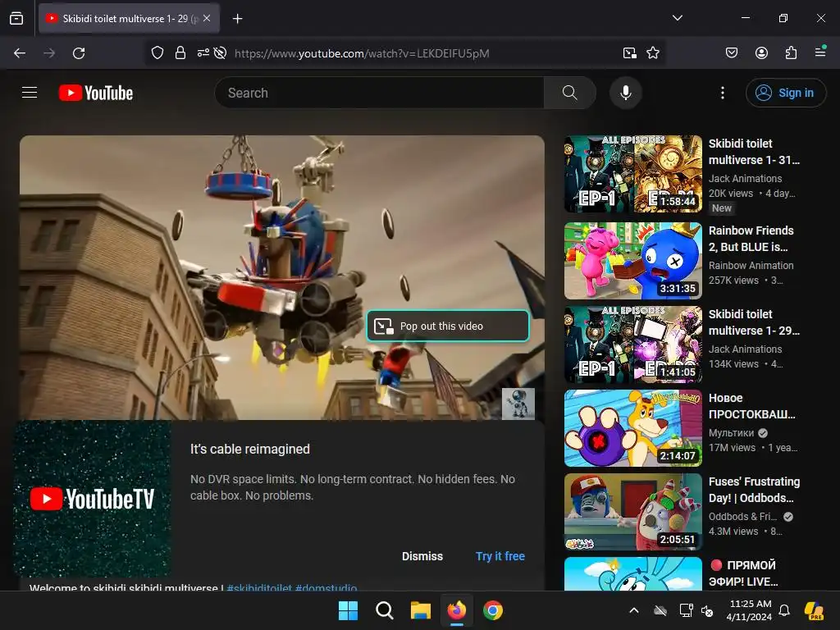
Task: Toggle picture-in-picture icon in address bar
Action: tap(629, 53)
